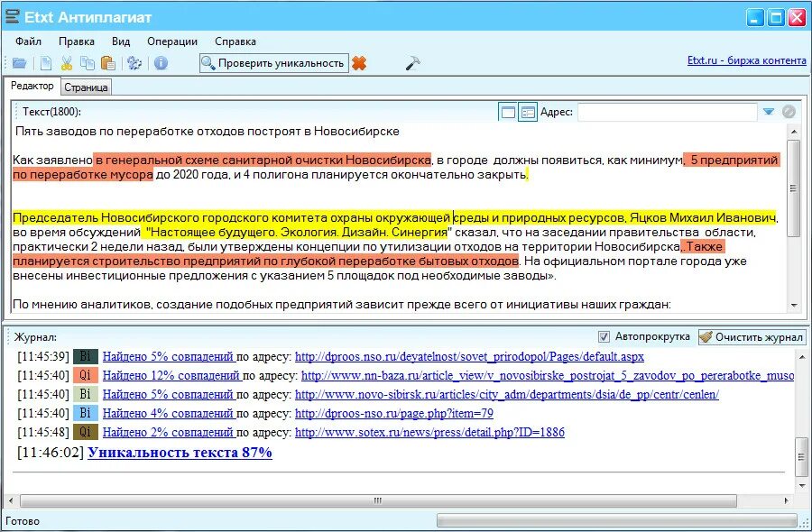Click the Текст(1800): label

coord(51,112)
